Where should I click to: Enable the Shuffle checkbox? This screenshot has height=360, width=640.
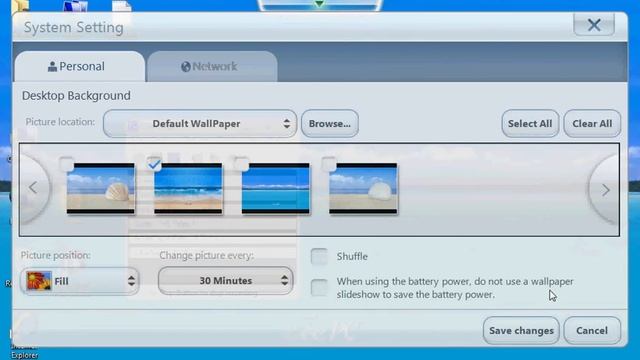[319, 257]
